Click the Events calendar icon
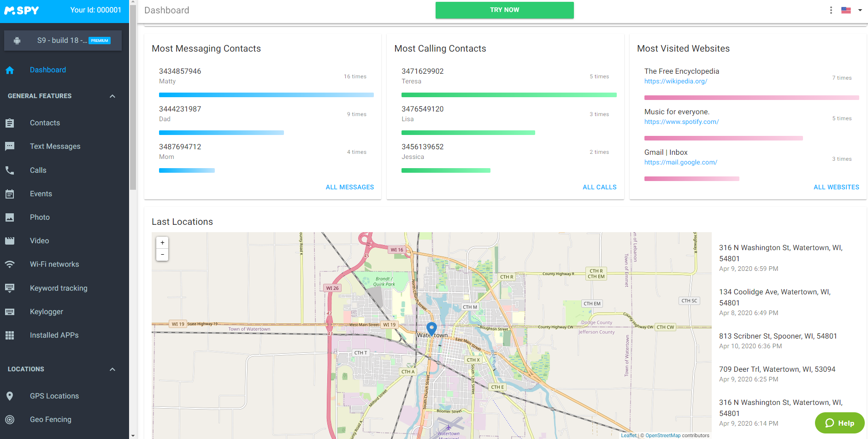Image resolution: width=868 pixels, height=439 pixels. pyautogui.click(x=10, y=194)
